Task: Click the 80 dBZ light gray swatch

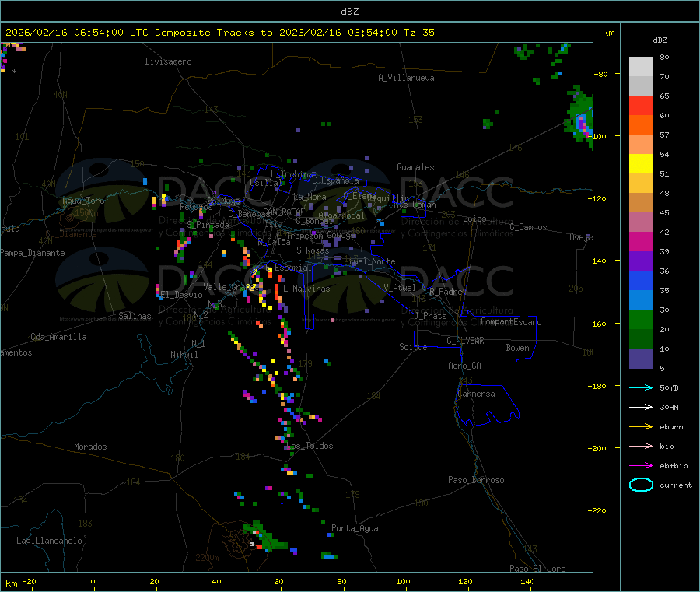Action: (x=641, y=67)
